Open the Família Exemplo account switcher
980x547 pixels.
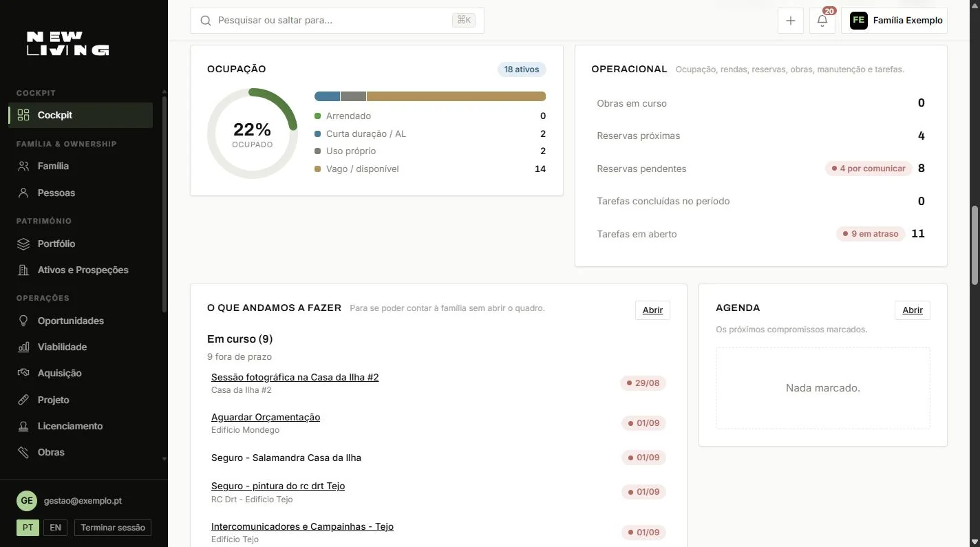(894, 21)
